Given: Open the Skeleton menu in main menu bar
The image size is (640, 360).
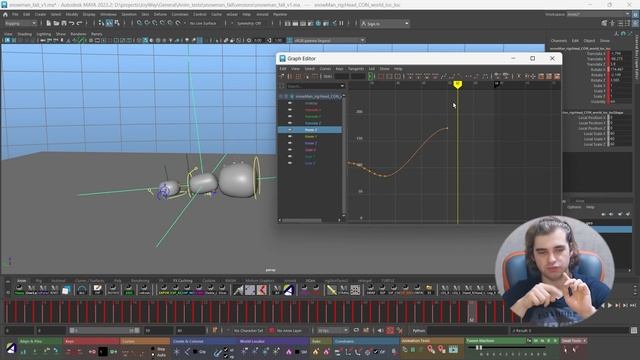Looking at the screenshot, I should [129, 14].
